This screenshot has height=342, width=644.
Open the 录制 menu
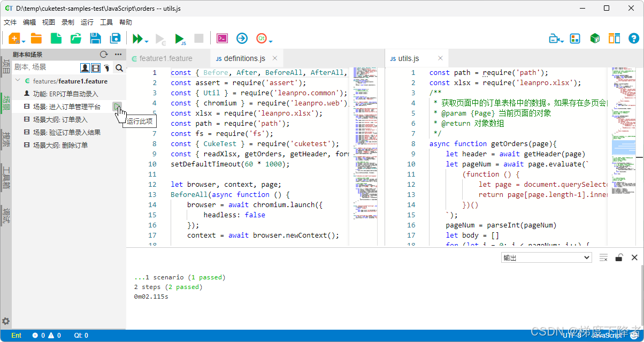click(x=68, y=22)
